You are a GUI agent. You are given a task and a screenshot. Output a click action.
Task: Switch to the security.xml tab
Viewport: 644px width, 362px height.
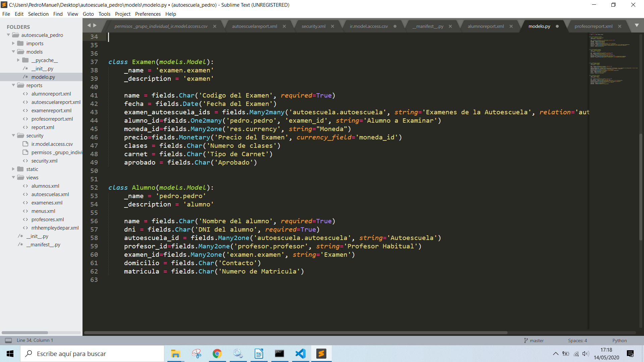(x=313, y=26)
